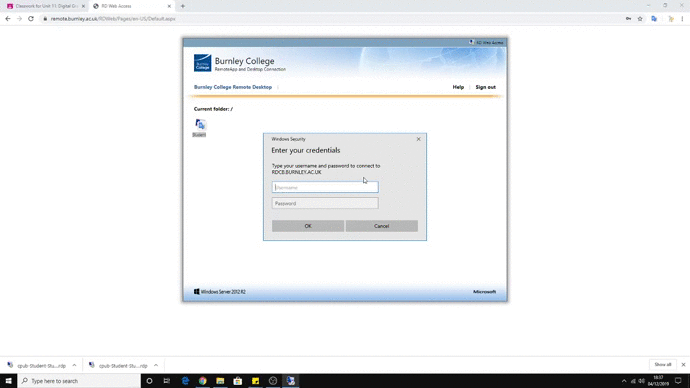Open Task View
Image resolution: width=690 pixels, height=388 pixels.
pos(167,381)
